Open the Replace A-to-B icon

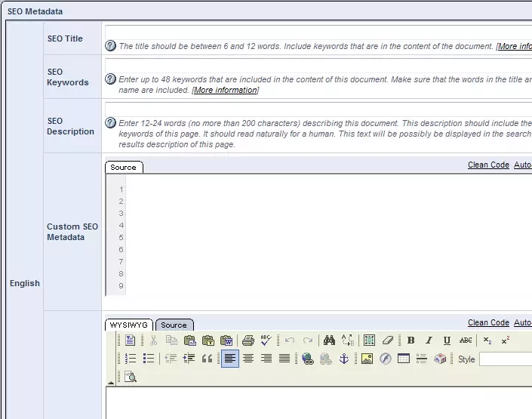(347, 340)
